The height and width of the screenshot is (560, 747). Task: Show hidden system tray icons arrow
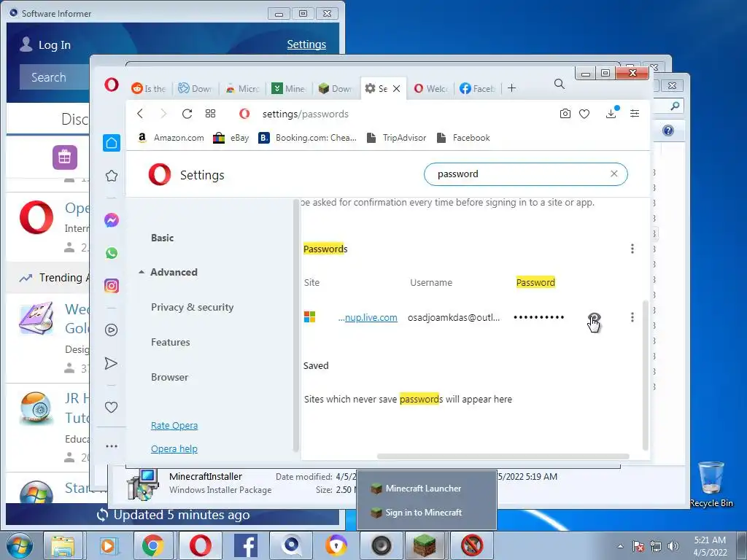point(620,546)
